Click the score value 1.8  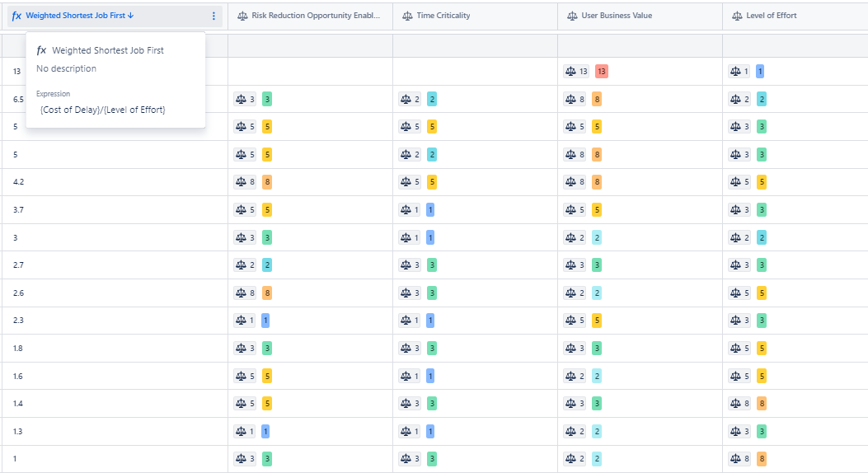pyautogui.click(x=17, y=348)
